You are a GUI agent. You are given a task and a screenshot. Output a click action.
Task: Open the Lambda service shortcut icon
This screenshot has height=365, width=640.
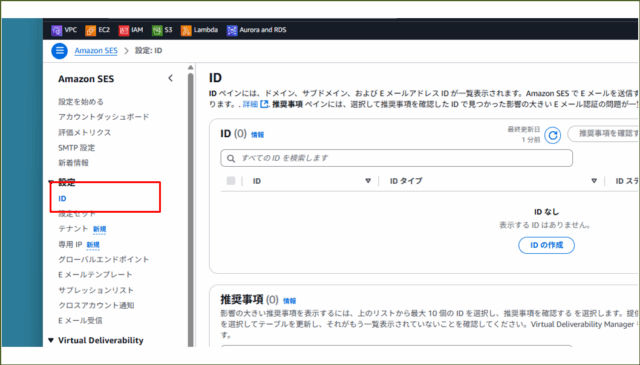pyautogui.click(x=186, y=30)
